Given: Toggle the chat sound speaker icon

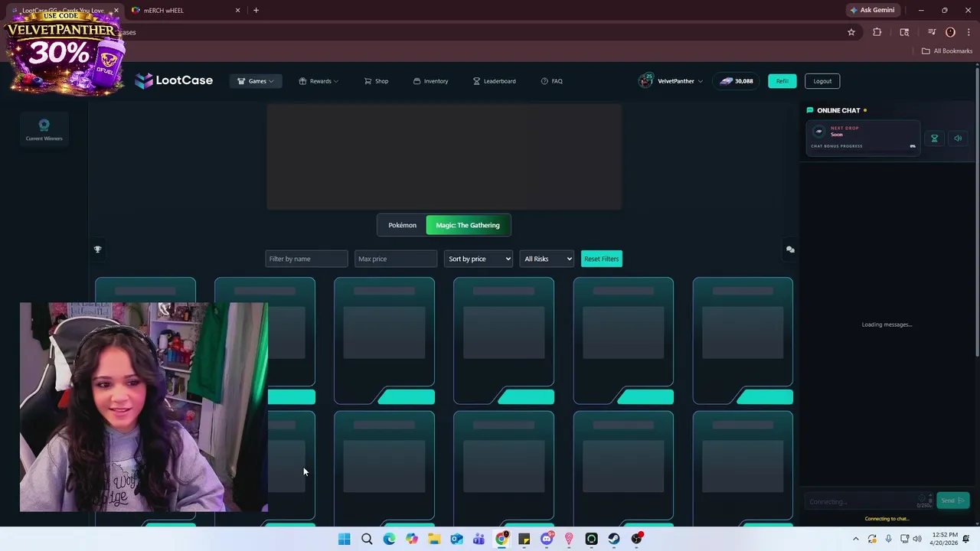Looking at the screenshot, I should (x=958, y=139).
